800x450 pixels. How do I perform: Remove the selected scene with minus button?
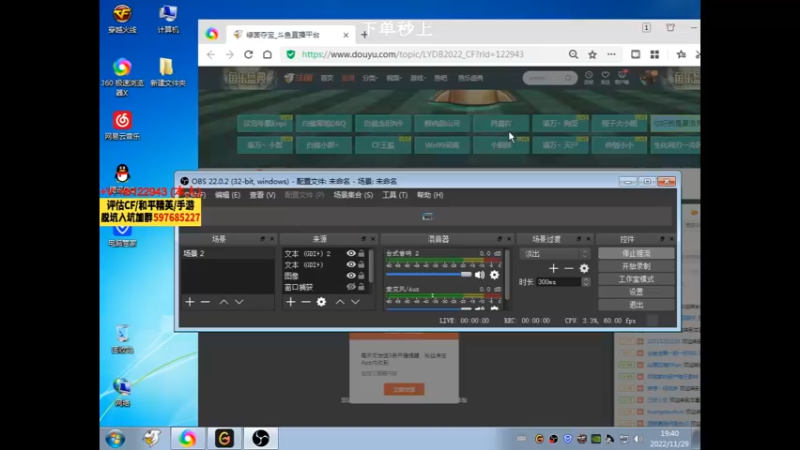[x=205, y=302]
